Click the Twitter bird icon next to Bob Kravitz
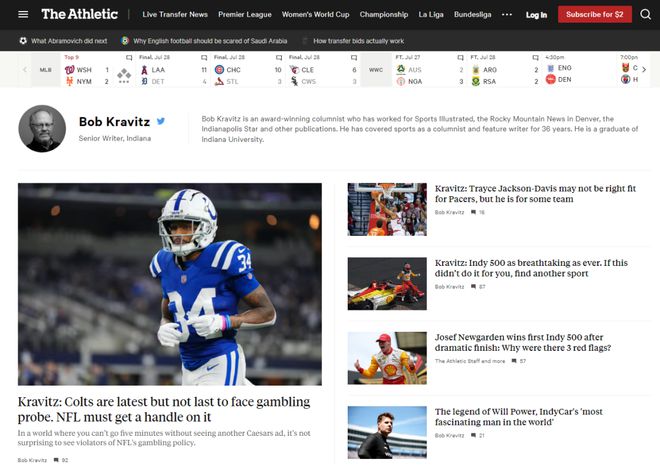This screenshot has height=470, width=660. tap(161, 121)
